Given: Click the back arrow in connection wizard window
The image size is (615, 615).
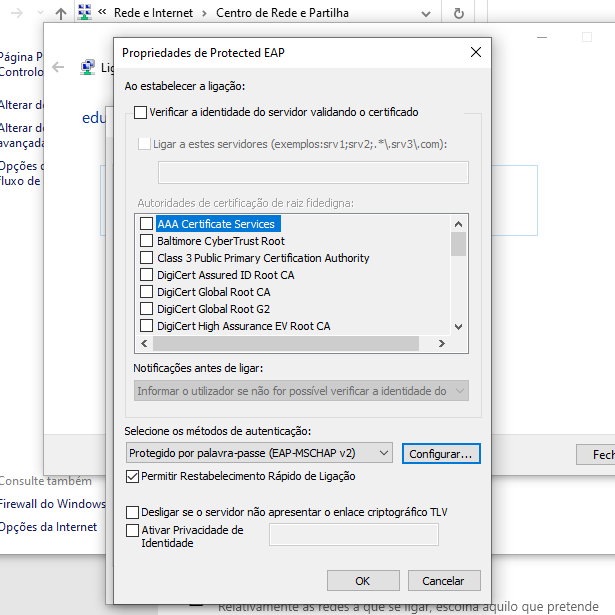Looking at the screenshot, I should [58, 67].
